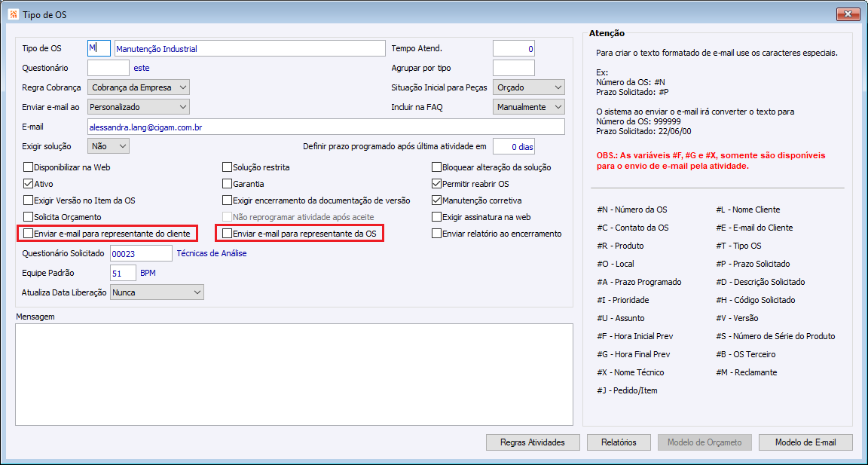Enable Exigir encerramento da documentação de versão
This screenshot has width=868, height=465.
pyautogui.click(x=227, y=200)
